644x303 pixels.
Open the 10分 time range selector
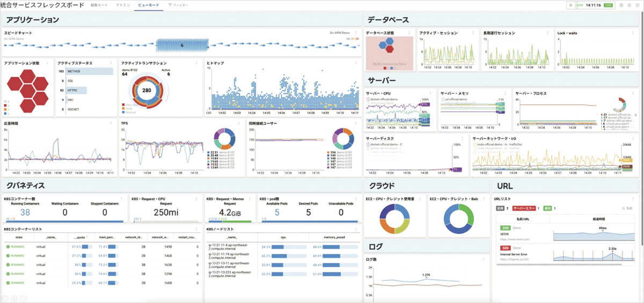[608, 5]
